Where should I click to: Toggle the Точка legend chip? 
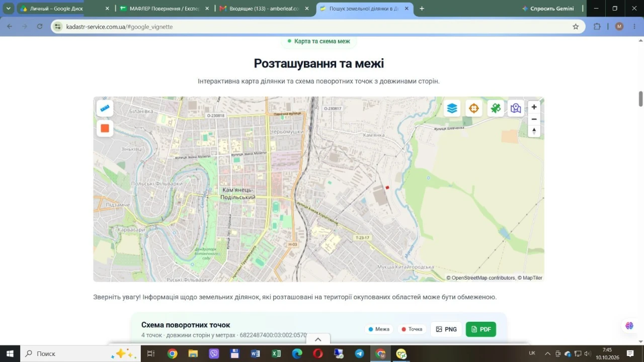click(412, 329)
